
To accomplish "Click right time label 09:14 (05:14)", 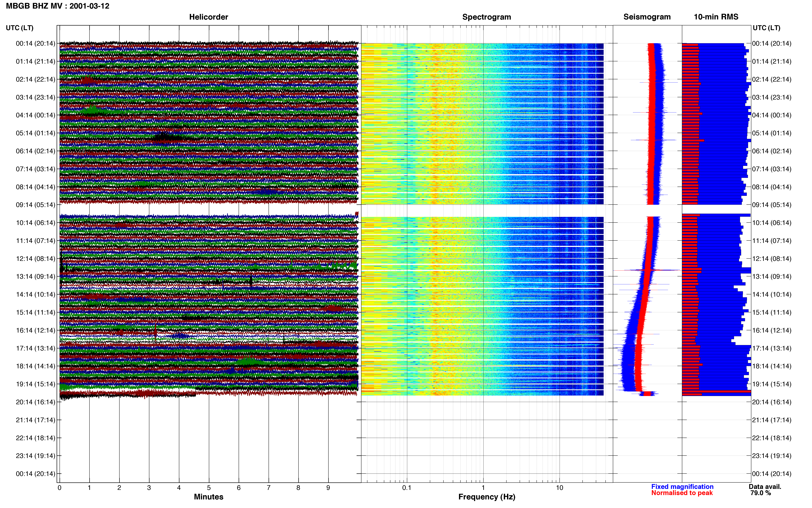I will click(772, 205).
